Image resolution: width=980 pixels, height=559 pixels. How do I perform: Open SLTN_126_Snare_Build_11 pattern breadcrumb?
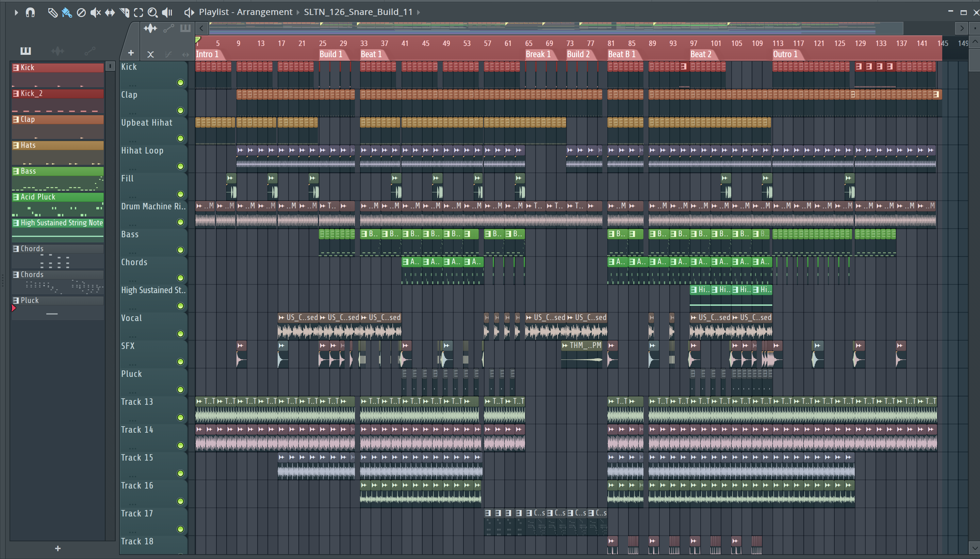tap(358, 12)
